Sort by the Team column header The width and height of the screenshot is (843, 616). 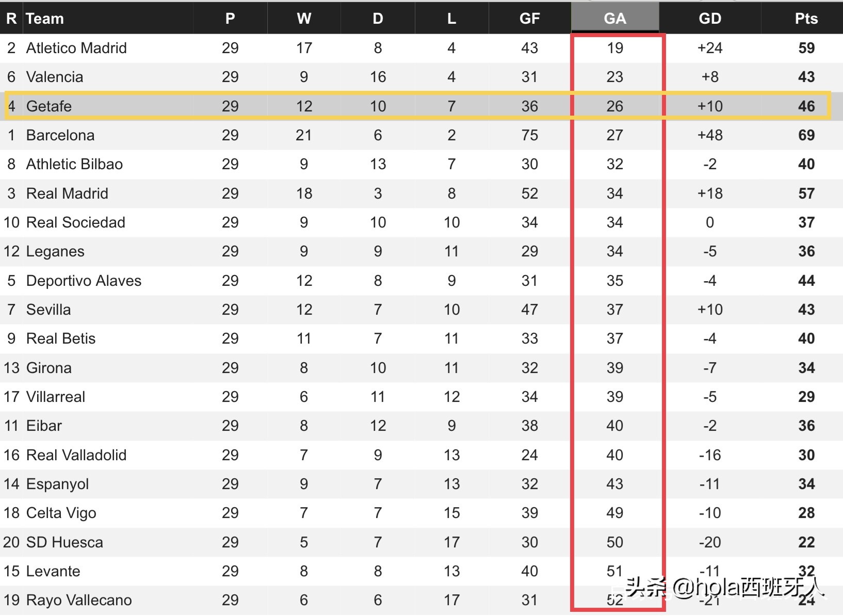[x=45, y=19]
